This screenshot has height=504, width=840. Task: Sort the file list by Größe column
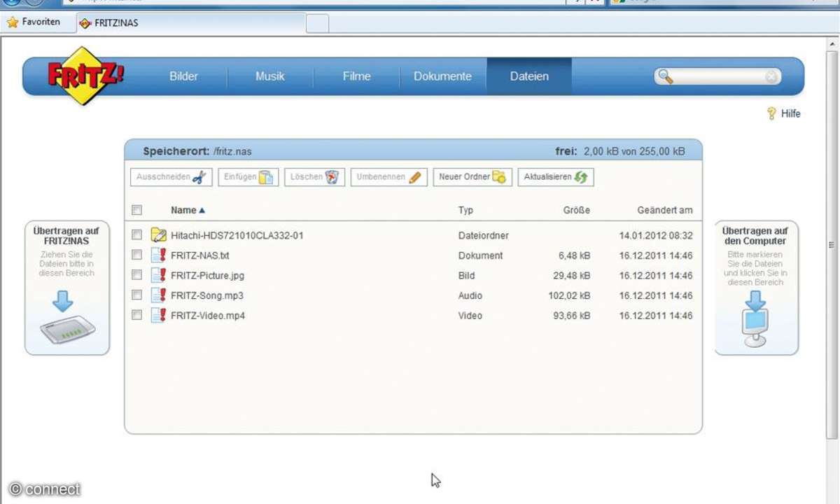[x=577, y=210]
